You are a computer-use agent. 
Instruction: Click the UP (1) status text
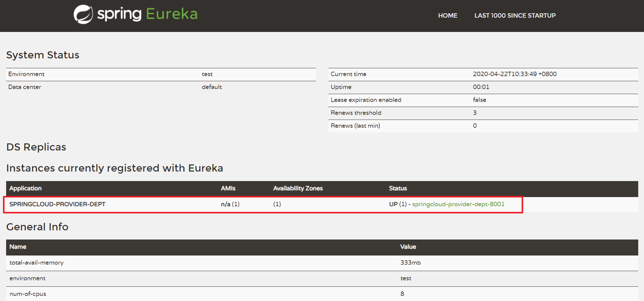point(398,204)
